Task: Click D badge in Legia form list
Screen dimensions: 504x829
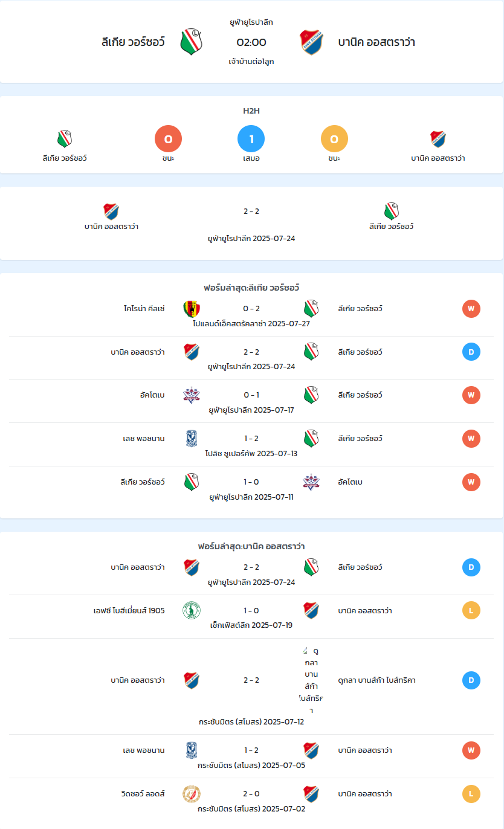Action: click(x=471, y=352)
